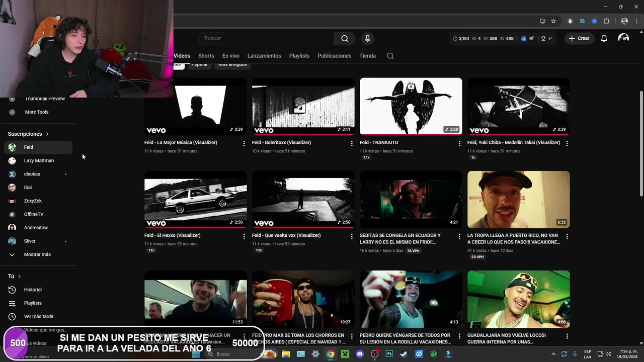Show hidden system tray icons chevron
Viewport: 644px width, 362px height.
[553, 354]
